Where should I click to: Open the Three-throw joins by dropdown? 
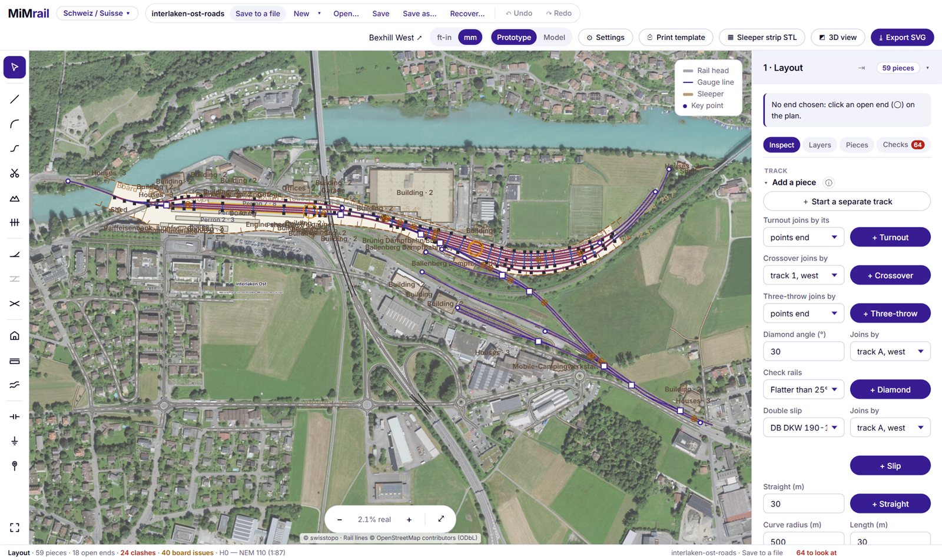click(x=804, y=314)
